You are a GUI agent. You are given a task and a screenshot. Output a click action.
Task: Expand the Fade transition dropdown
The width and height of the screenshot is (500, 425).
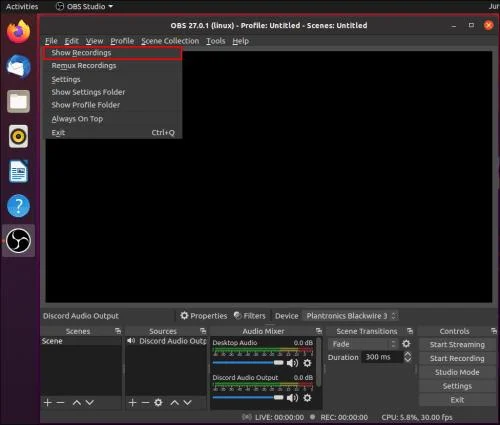(x=363, y=344)
